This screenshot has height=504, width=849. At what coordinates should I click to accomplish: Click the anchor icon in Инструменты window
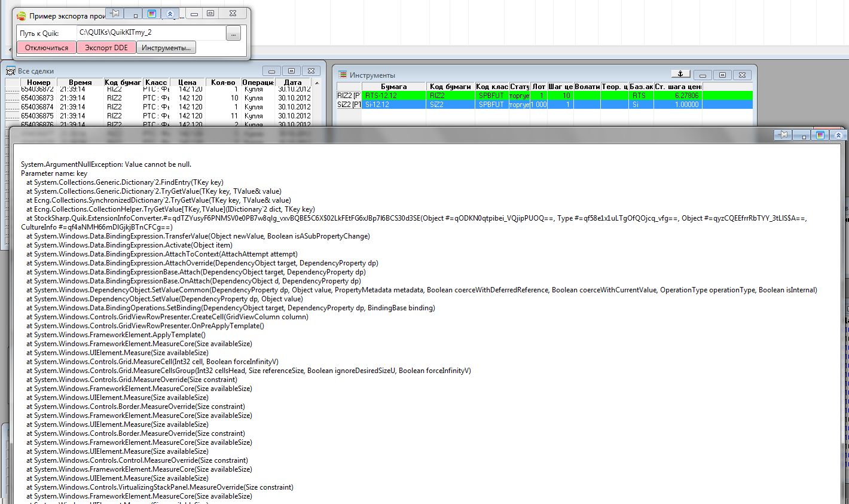(680, 74)
